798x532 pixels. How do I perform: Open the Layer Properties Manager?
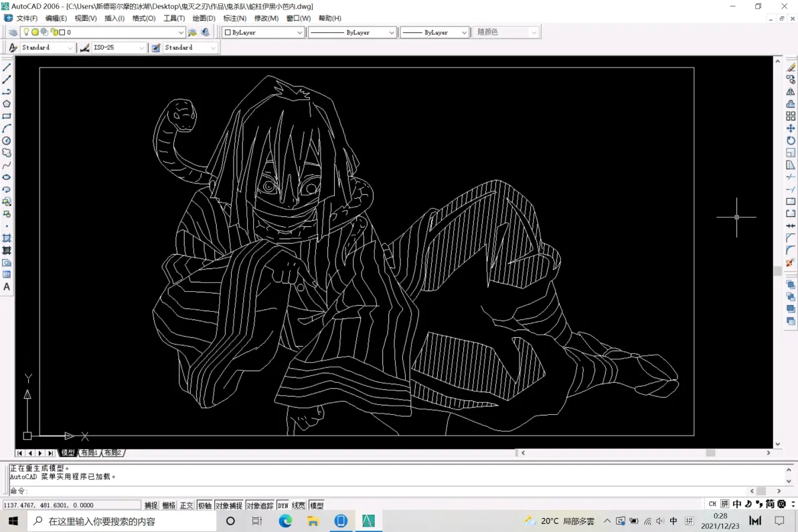click(13, 32)
